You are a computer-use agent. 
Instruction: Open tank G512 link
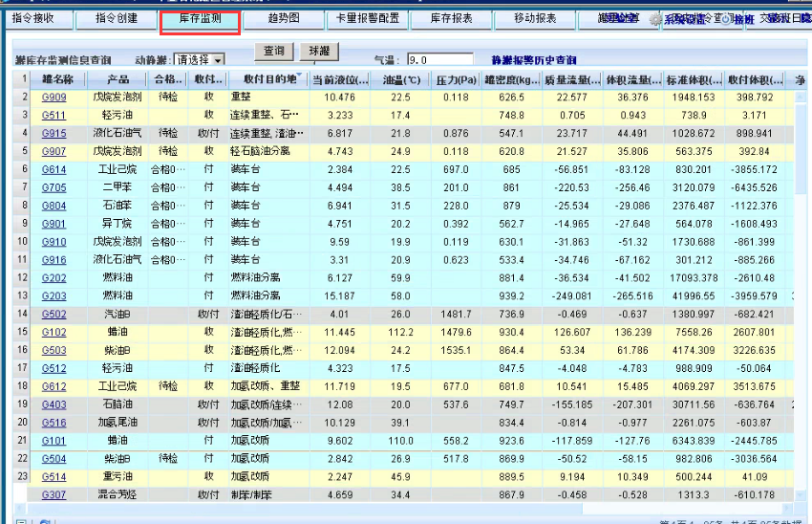(53, 369)
